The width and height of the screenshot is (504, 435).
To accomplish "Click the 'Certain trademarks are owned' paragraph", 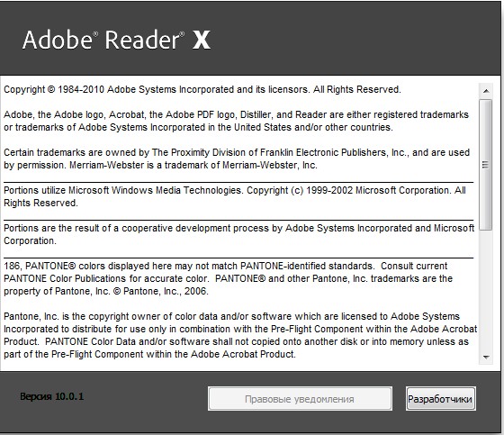I will click(x=237, y=159).
